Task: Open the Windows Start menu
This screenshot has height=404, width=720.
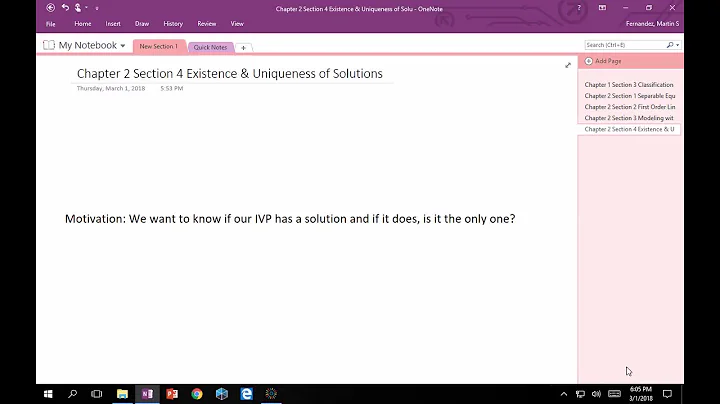Action: pos(48,394)
